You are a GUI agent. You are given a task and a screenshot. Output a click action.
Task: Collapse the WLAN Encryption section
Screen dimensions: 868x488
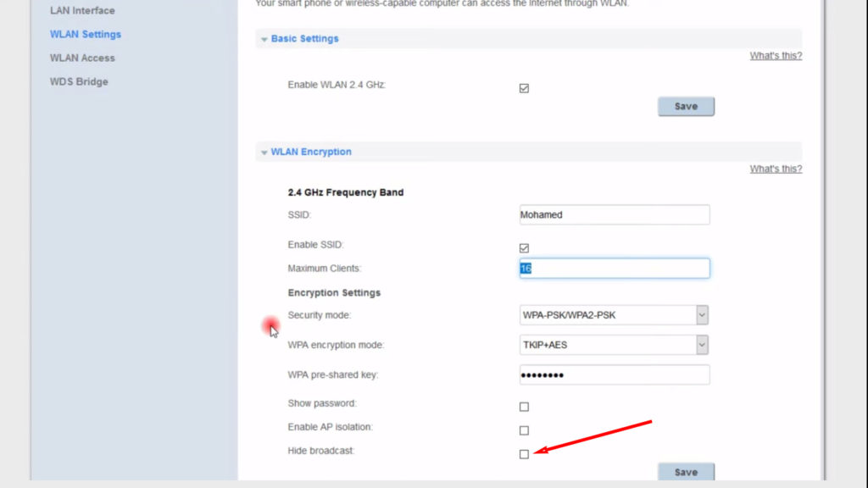[x=264, y=152]
